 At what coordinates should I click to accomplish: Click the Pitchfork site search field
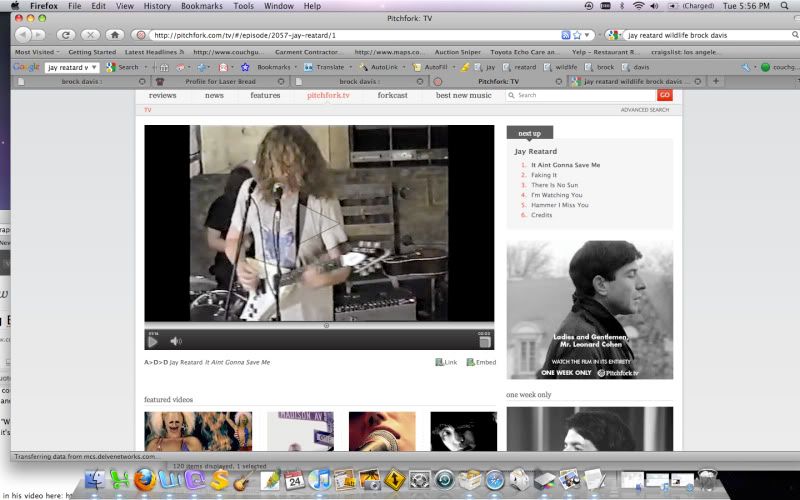(582, 95)
